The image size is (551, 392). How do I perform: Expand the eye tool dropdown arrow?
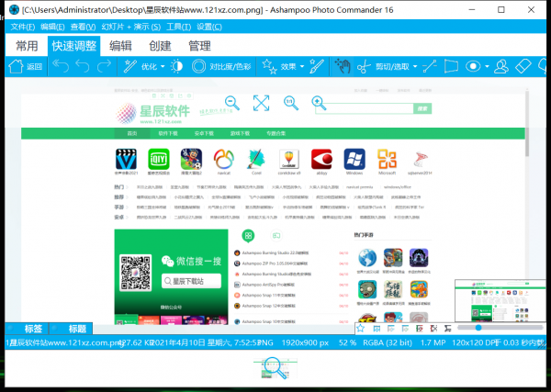(x=487, y=66)
